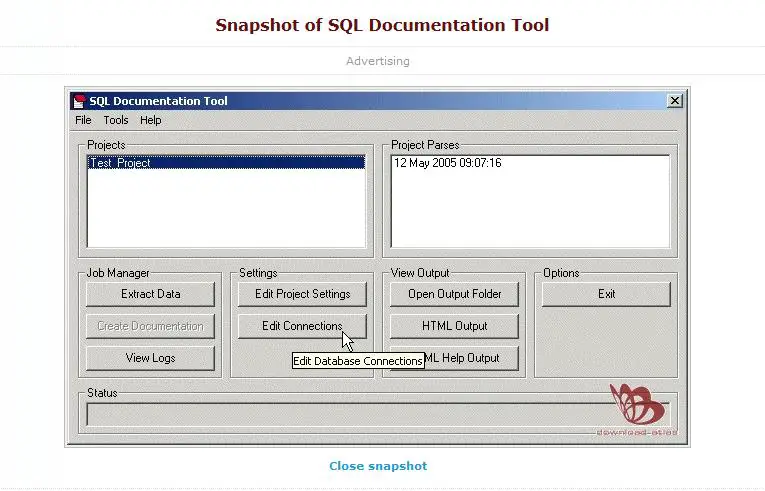Click the Extract Data button

[x=150, y=294]
